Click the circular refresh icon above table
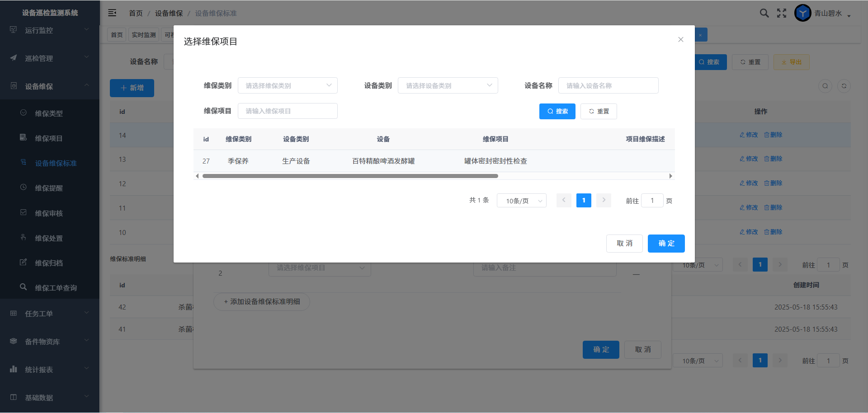868x413 pixels. tap(844, 86)
